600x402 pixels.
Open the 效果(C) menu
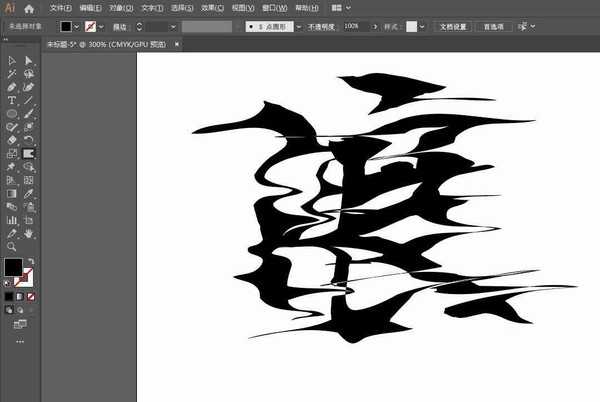pyautogui.click(x=212, y=8)
